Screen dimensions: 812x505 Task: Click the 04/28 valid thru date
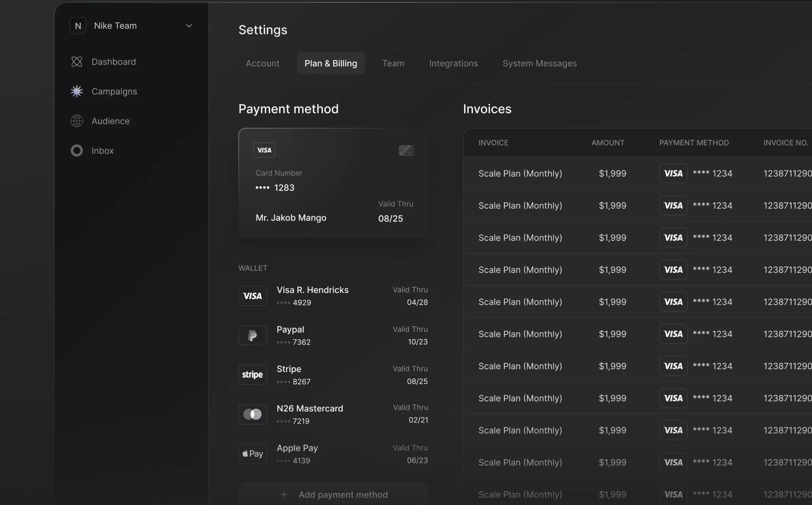pos(417,302)
